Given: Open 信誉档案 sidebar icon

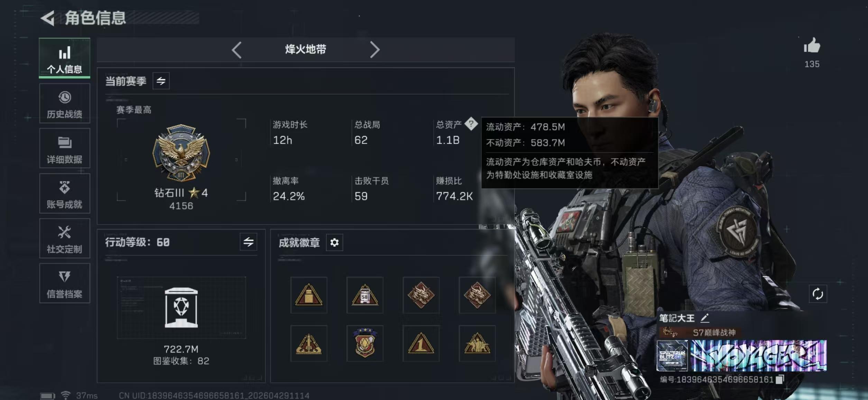Looking at the screenshot, I should [x=65, y=283].
